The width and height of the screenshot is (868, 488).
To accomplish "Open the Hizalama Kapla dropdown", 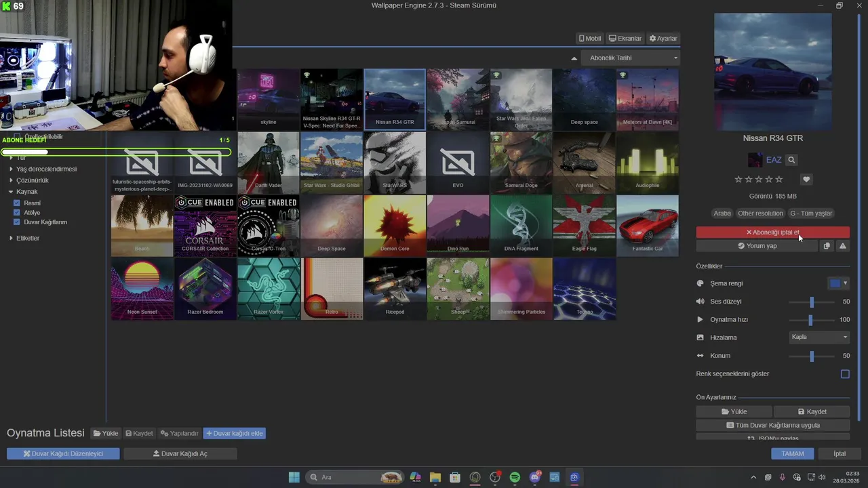I will tap(819, 337).
